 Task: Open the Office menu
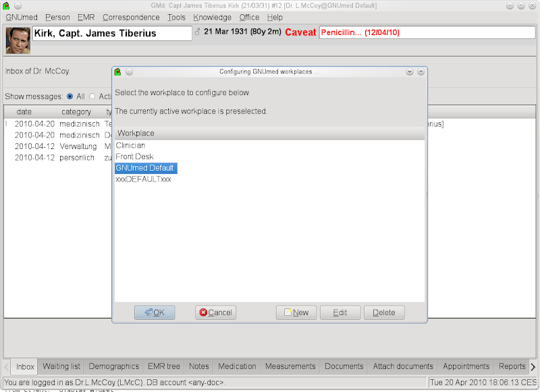(x=249, y=18)
